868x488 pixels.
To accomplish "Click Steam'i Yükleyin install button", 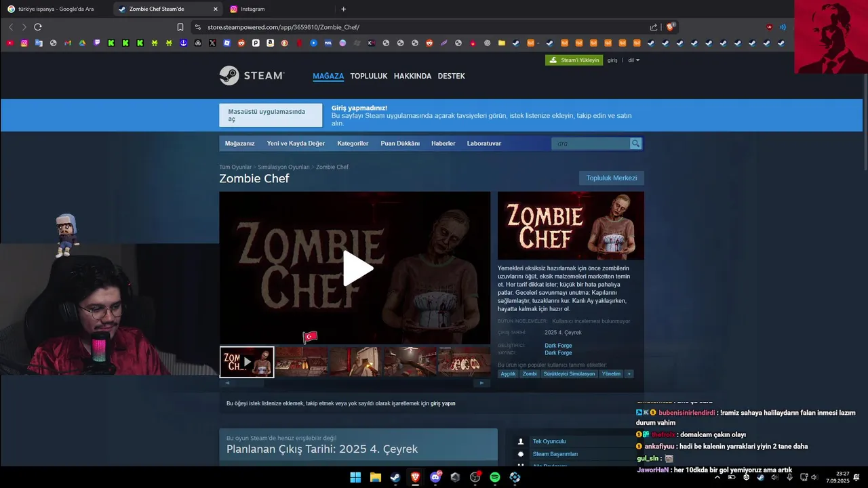I will click(x=574, y=60).
